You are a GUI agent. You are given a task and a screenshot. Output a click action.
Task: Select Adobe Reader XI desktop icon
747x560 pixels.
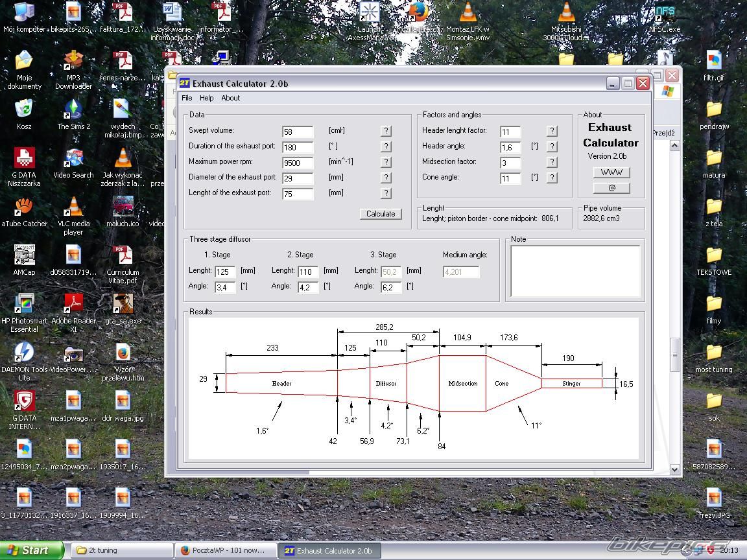click(73, 313)
